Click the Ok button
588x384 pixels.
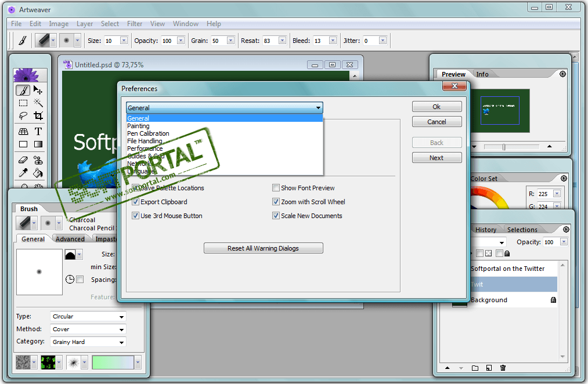click(x=437, y=107)
